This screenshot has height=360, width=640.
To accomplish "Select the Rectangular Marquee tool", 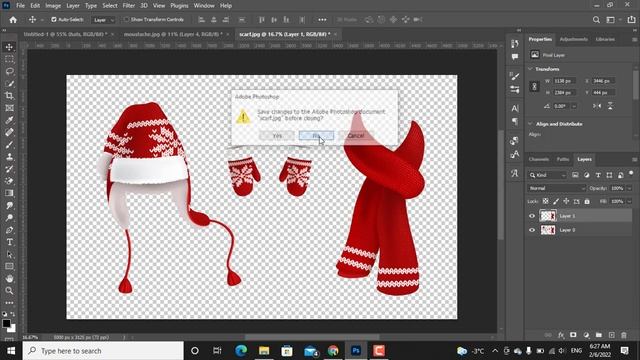I will [9, 59].
